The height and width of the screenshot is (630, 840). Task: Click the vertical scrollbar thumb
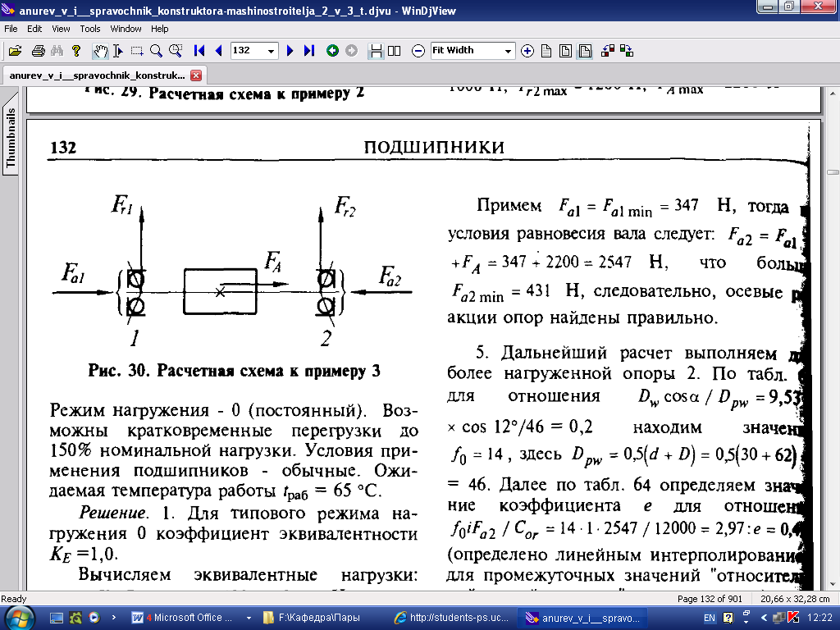(833, 172)
